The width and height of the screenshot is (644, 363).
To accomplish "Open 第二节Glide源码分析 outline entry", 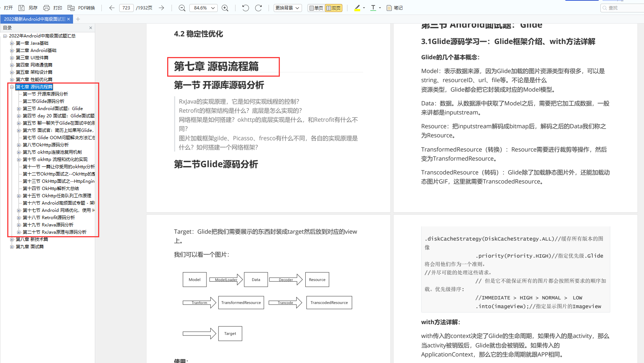I will click(44, 101).
